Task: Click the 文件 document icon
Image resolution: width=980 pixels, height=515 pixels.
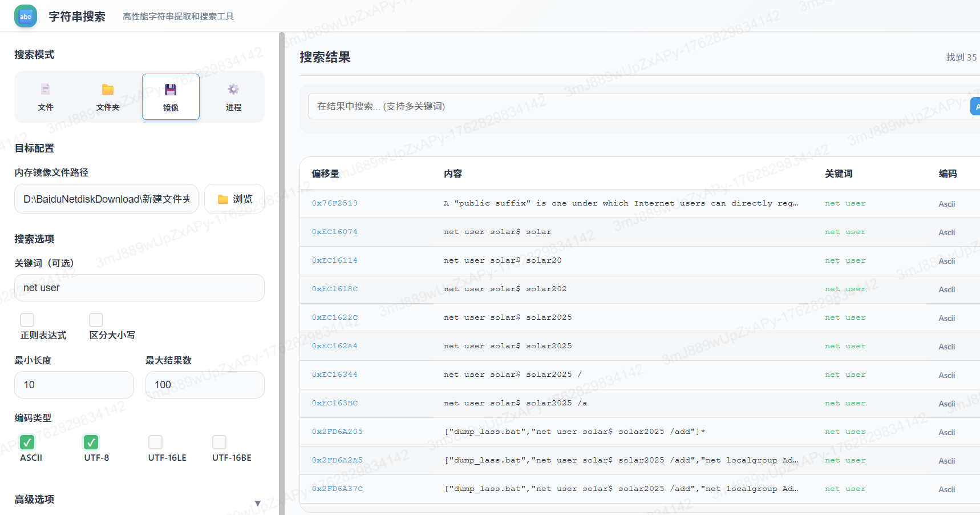Action: point(46,89)
